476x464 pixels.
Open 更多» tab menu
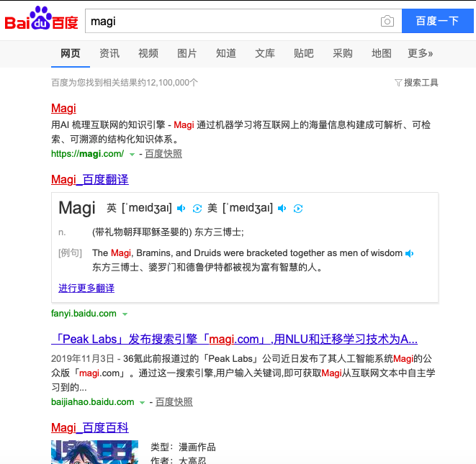pyautogui.click(x=420, y=53)
